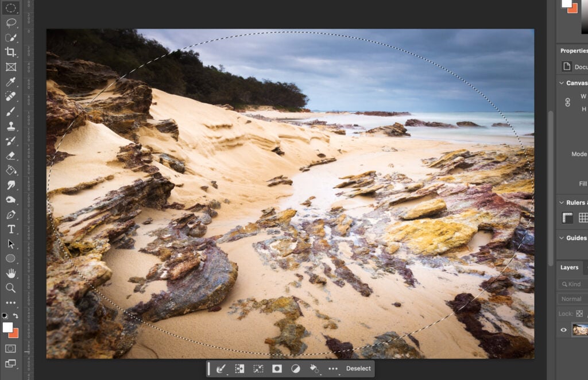Select the Crop tool

[x=11, y=52]
